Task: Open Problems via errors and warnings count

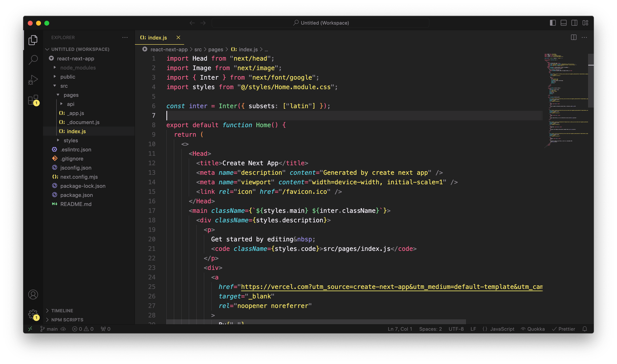Action: click(x=83, y=329)
